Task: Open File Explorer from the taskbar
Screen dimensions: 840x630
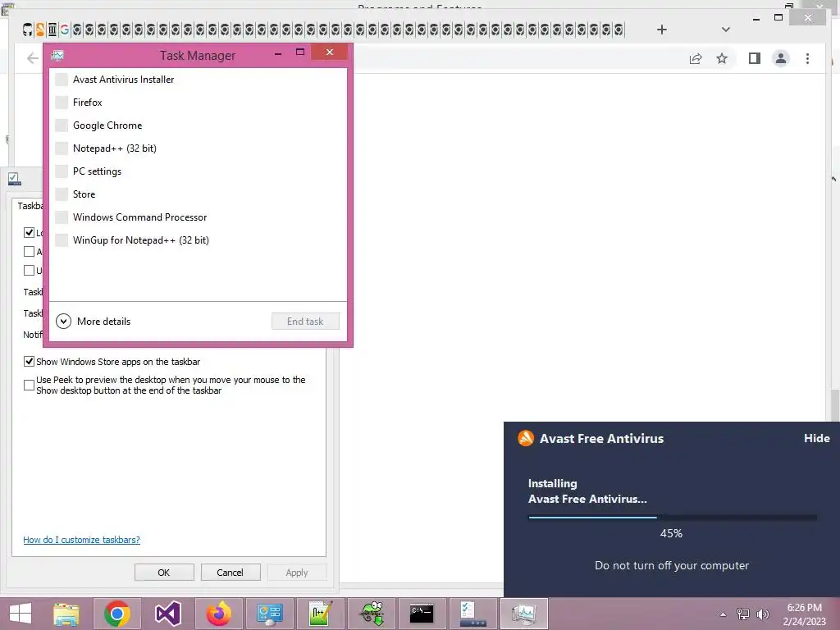Action: [x=66, y=614]
